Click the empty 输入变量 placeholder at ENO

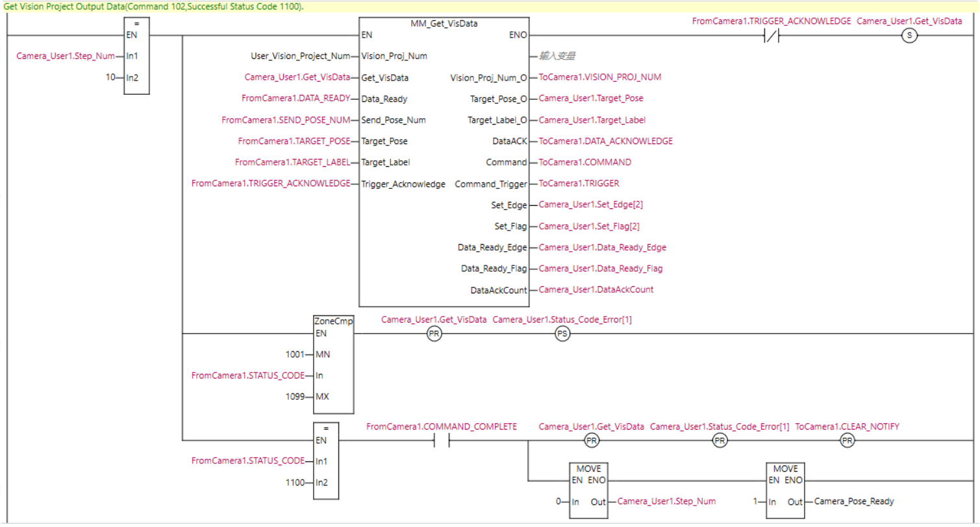(557, 56)
